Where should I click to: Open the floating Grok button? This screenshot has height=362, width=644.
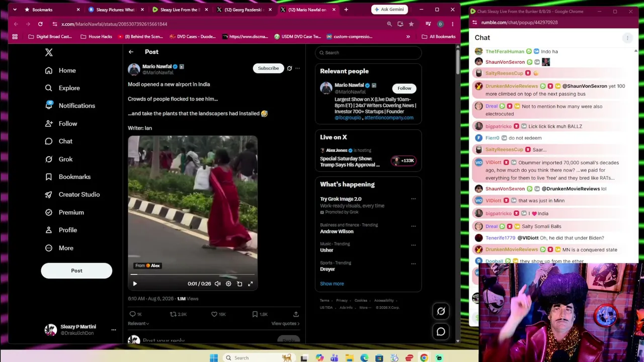(441, 311)
